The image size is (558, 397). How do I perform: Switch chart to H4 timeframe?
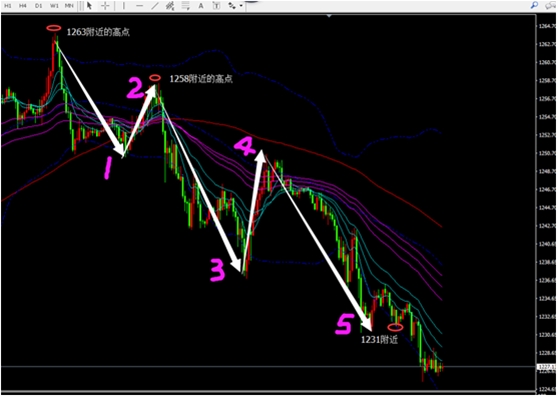coord(23,6)
